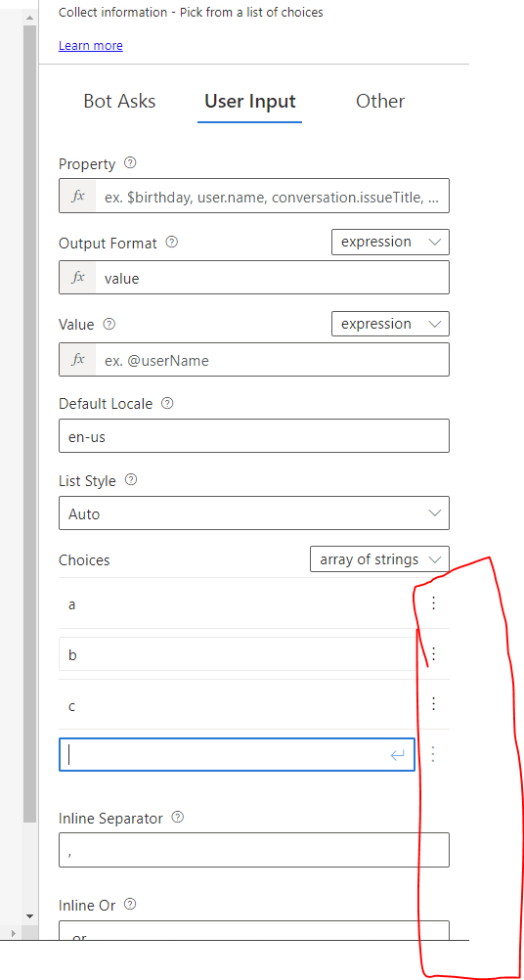Click the left panel scrollbar up arrow
The width and height of the screenshot is (524, 980).
coord(29,17)
